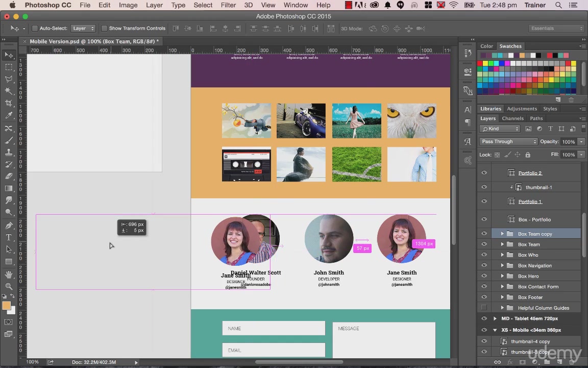Open the Window menu

296,5
